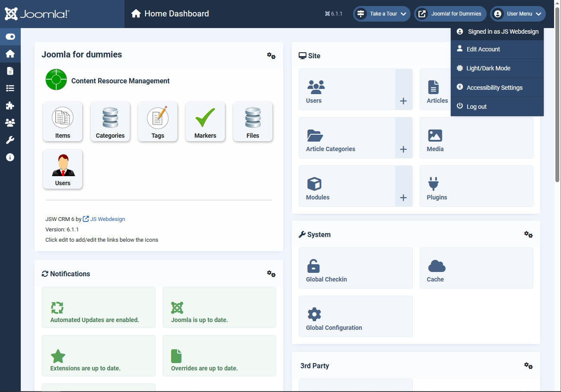
Task: Open the Global Configuration tile
Action: (356, 316)
